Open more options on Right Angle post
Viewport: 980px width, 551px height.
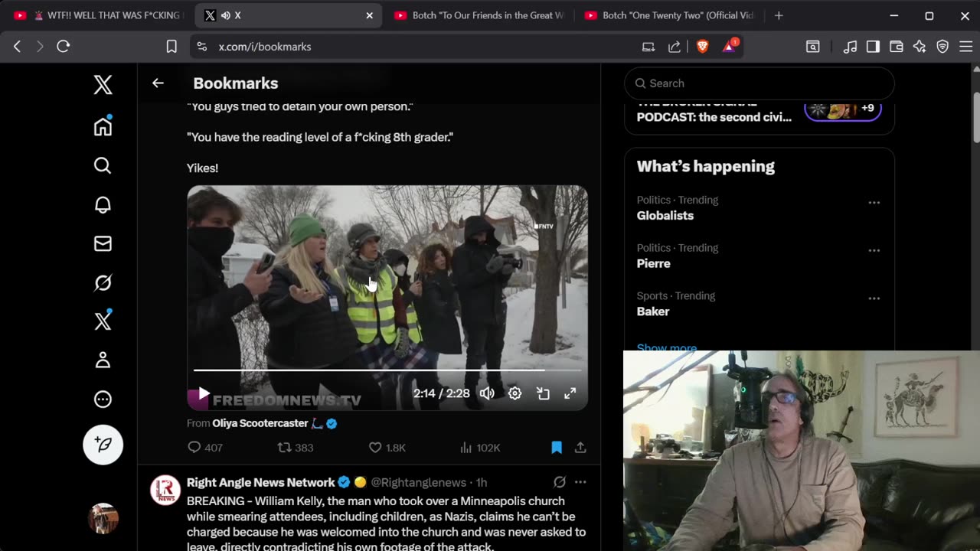coord(580,482)
